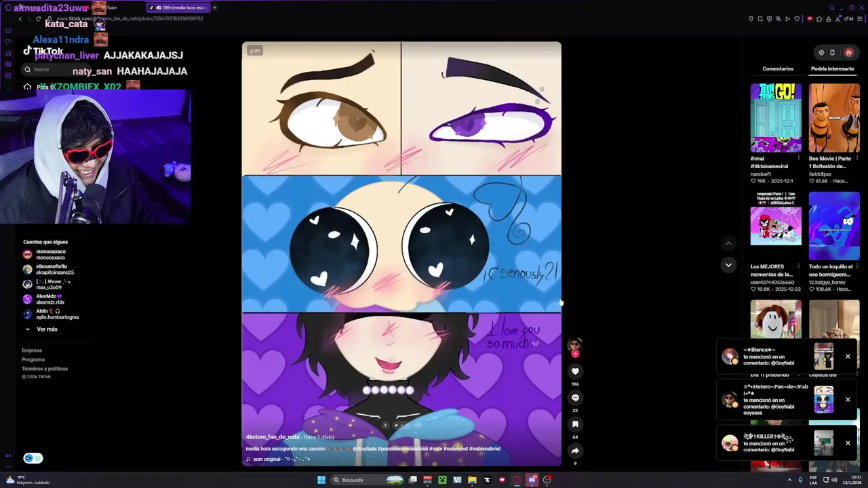Show hidden system tray icons
Viewport: 868px width, 488px height.
coord(789,480)
